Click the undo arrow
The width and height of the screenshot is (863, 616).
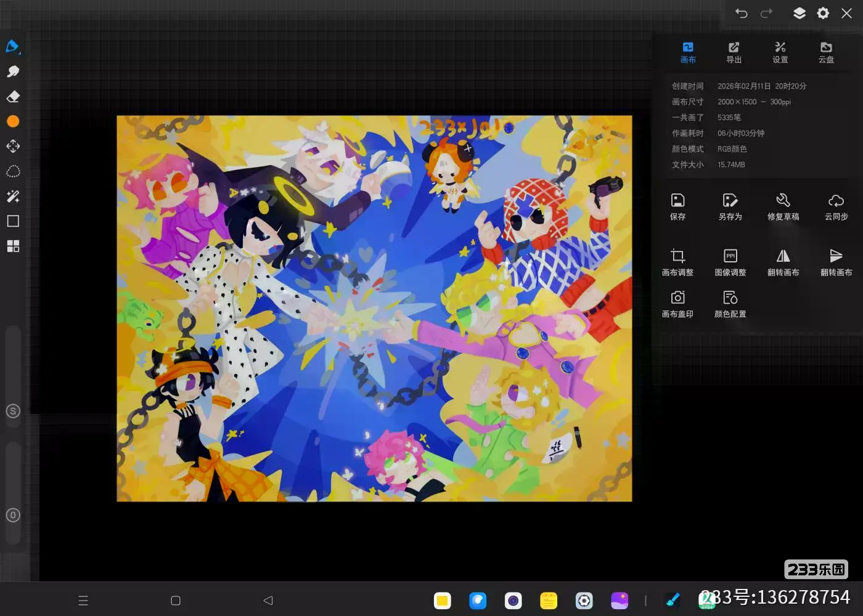[741, 14]
